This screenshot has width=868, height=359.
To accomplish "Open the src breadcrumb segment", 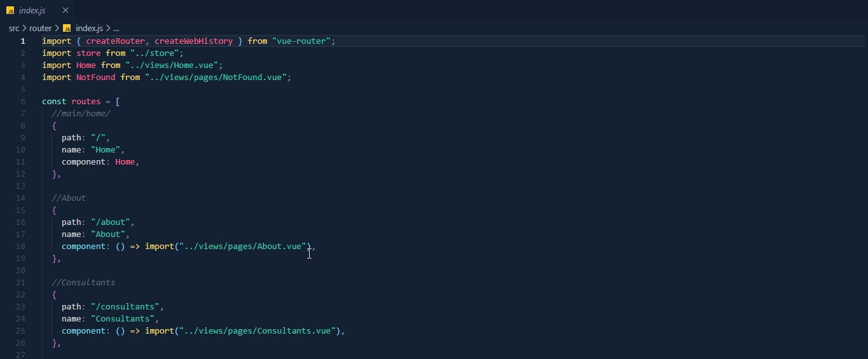I will click(x=14, y=28).
